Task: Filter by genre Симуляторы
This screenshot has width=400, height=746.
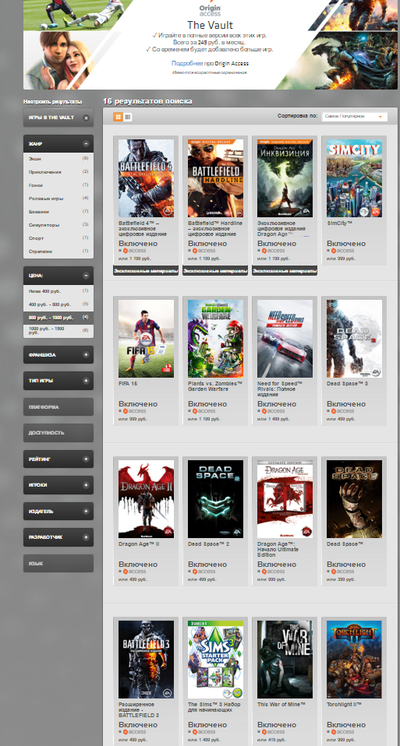Action: [x=58, y=225]
